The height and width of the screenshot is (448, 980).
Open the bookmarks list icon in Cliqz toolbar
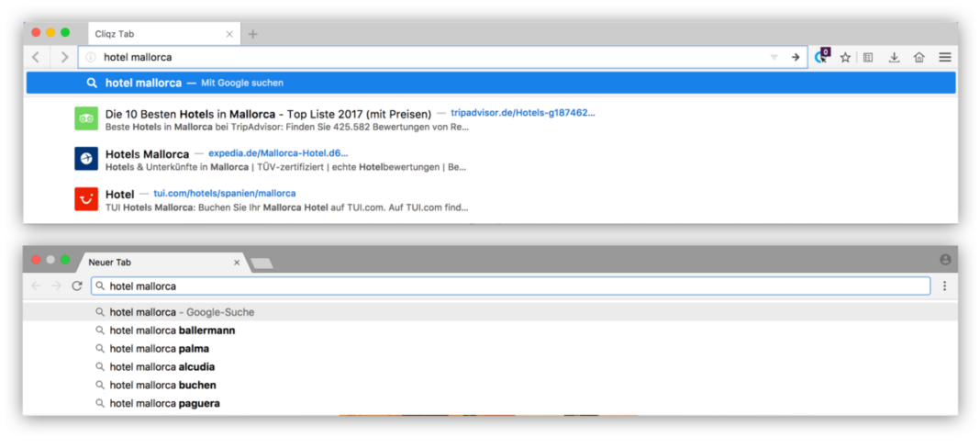click(868, 58)
